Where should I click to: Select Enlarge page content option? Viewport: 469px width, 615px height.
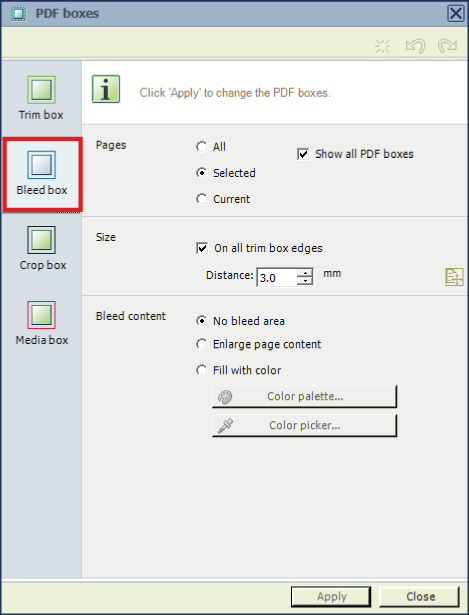(202, 344)
